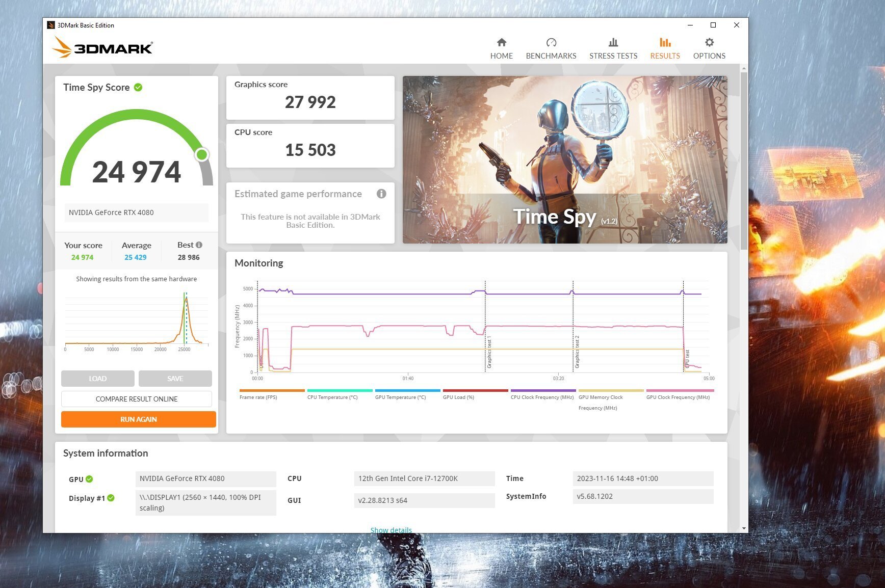The height and width of the screenshot is (588, 885).
Task: Click the orange RUN AGAIN button
Action: (x=139, y=419)
